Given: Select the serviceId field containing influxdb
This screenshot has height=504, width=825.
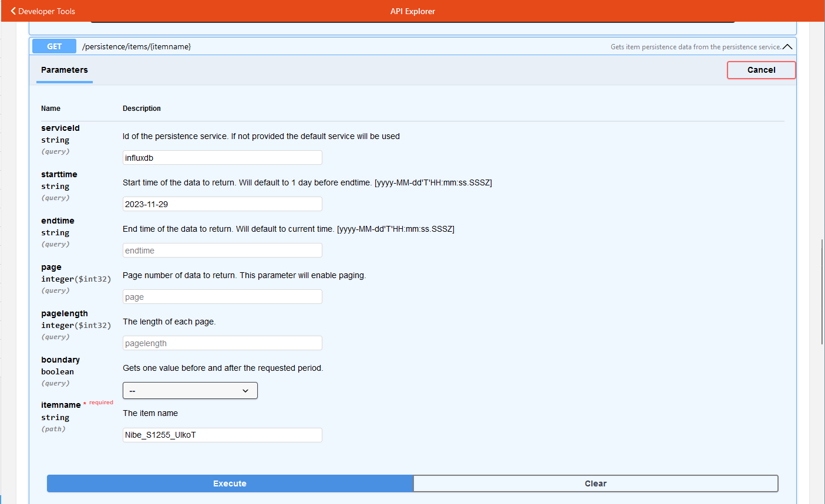Looking at the screenshot, I should click(222, 157).
